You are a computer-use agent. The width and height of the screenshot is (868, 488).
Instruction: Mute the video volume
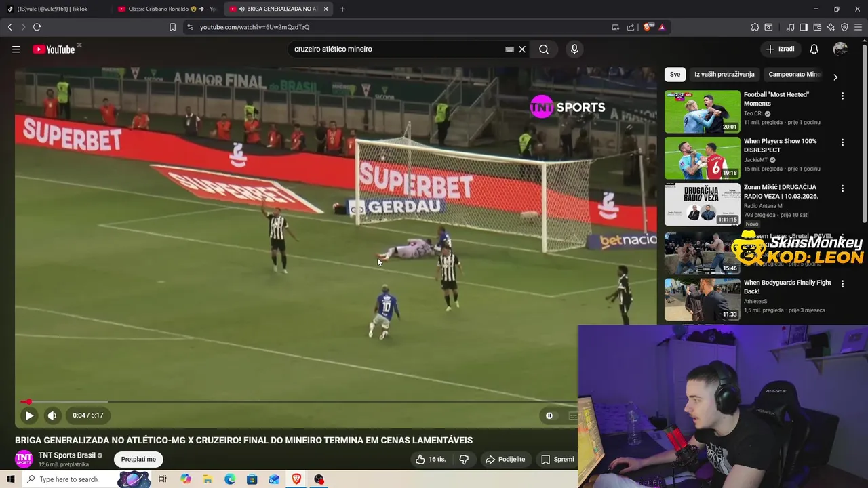[52, 415]
